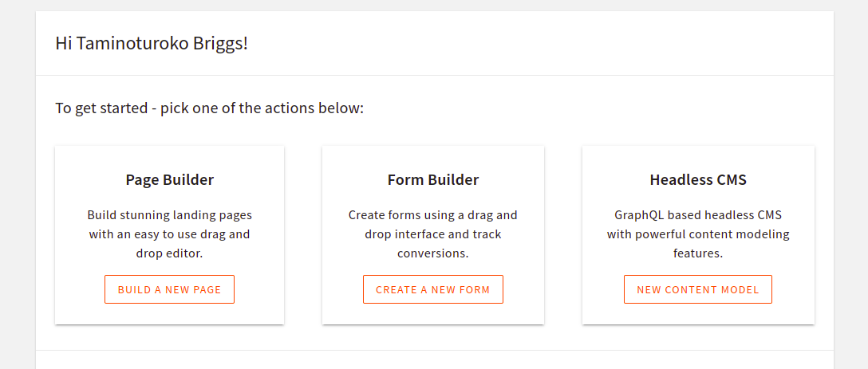Click "with powerful content modeling" text line
Screen dimensions: 868x369
pos(697,234)
